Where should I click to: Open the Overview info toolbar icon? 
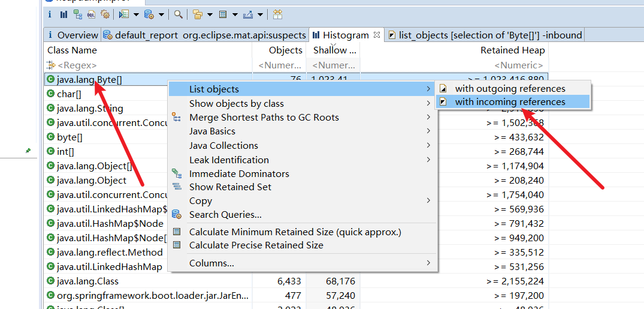(50, 14)
